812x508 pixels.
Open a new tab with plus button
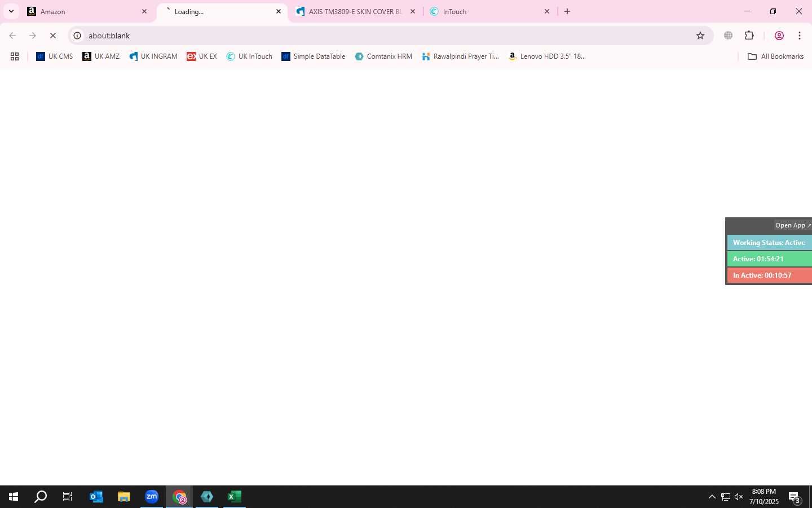click(x=567, y=11)
